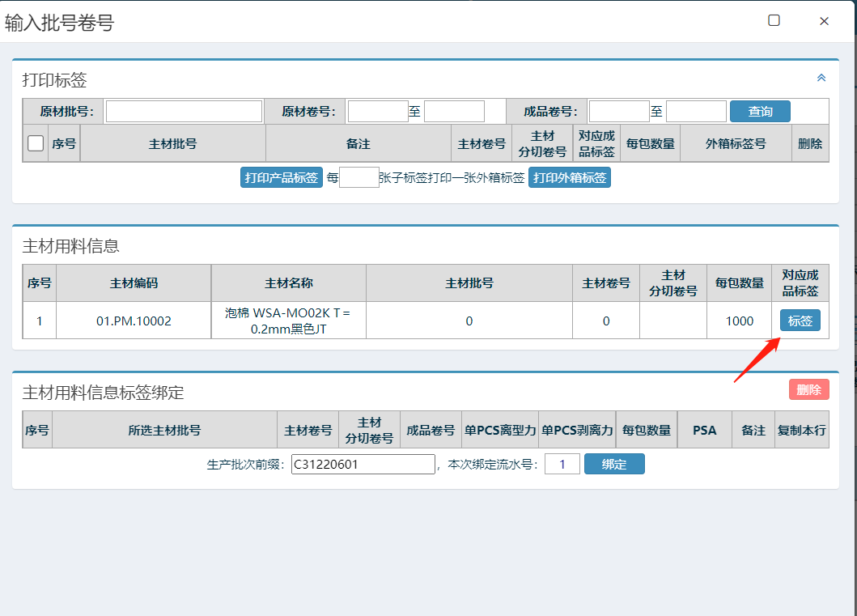Click the 原材卷号 start range field
The width and height of the screenshot is (857, 616).
tap(377, 112)
